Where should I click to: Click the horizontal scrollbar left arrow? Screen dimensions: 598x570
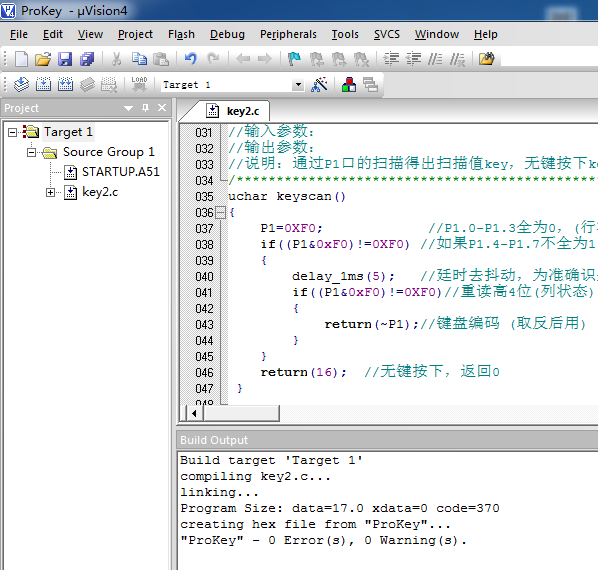click(x=195, y=413)
